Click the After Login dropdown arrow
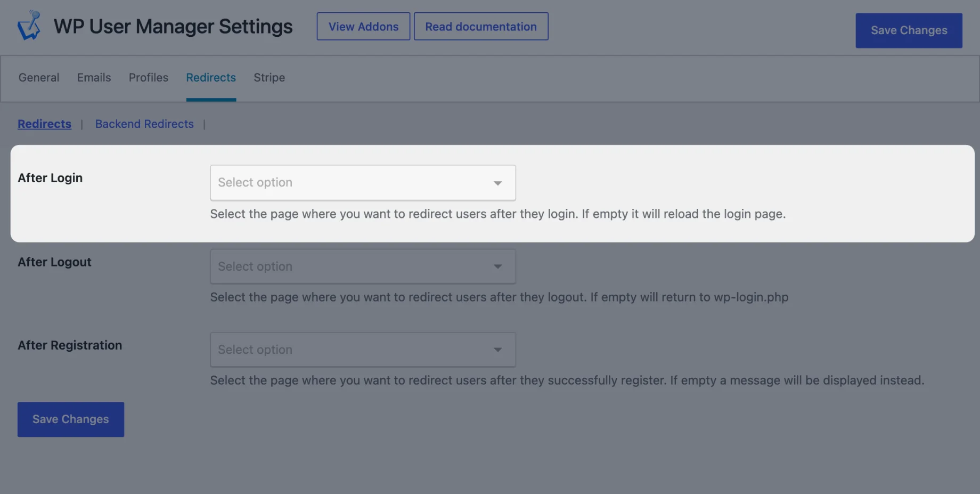 497,183
